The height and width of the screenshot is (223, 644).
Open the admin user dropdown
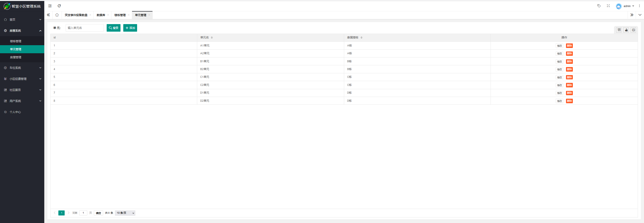629,6
